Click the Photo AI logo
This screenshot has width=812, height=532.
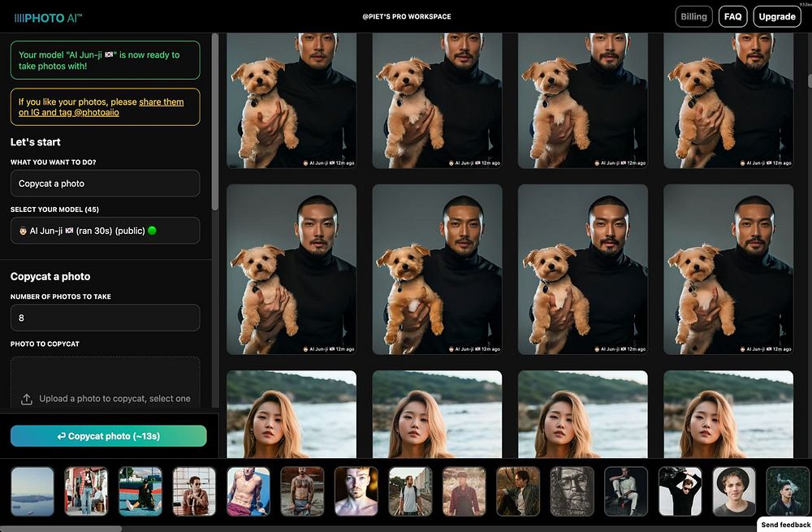click(48, 18)
